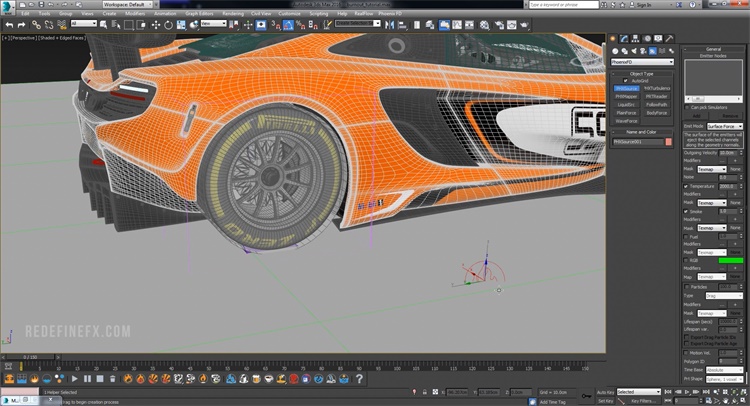Viewport: 750px width, 406px height.
Task: Open the Particles Type Drag dropdown
Action: point(724,296)
